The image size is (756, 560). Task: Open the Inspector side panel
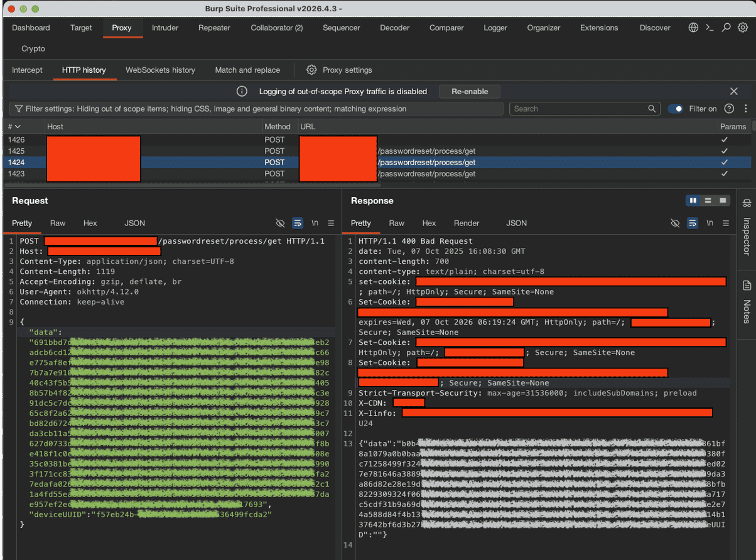747,227
